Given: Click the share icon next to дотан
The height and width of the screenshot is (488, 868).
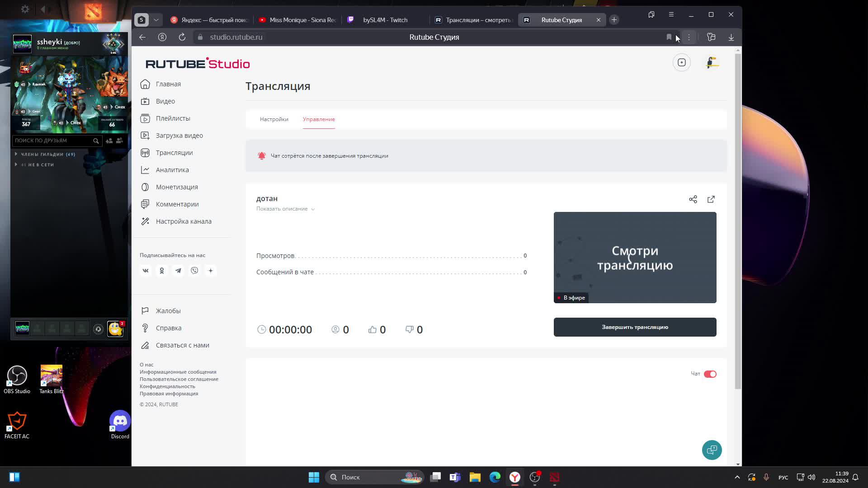Looking at the screenshot, I should pyautogui.click(x=693, y=199).
